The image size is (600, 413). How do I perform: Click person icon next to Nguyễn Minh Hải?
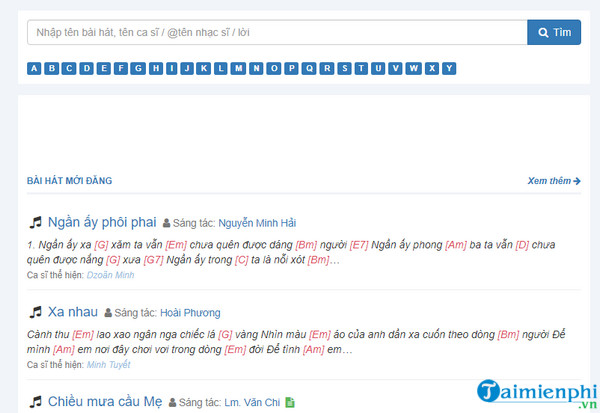(166, 223)
